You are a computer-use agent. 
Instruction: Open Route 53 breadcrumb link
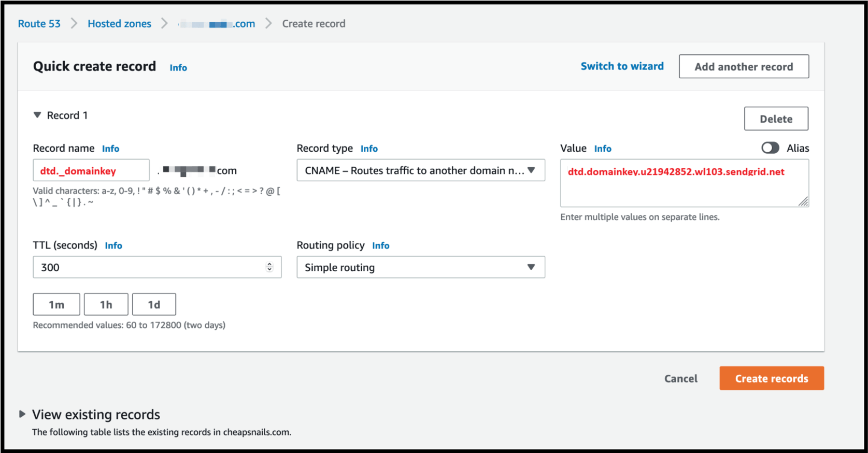click(x=39, y=24)
